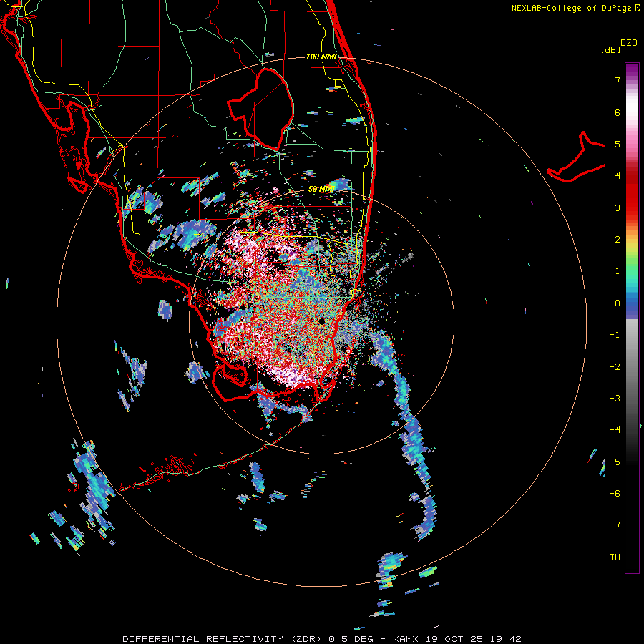This screenshot has height=644, width=644.
Task: Click the blue band of the color bar
Action: pos(632,306)
